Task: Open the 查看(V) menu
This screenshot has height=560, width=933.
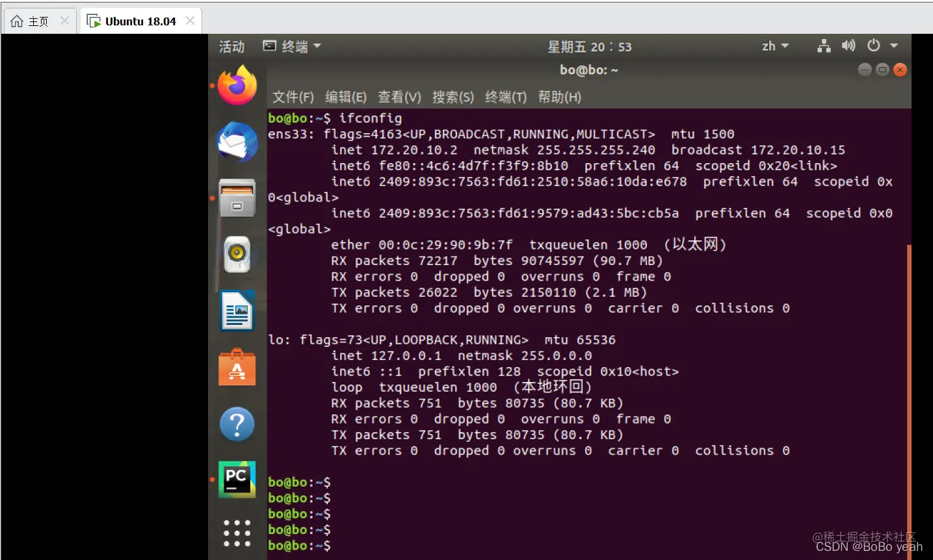Action: [399, 97]
